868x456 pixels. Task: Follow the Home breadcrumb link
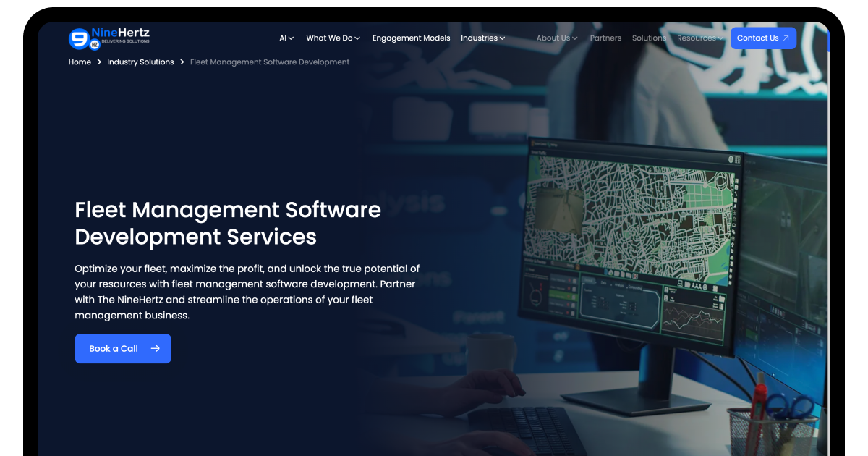tap(80, 62)
